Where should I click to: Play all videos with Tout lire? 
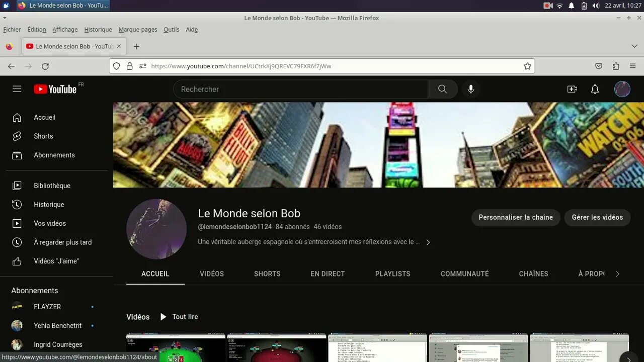coord(179,317)
